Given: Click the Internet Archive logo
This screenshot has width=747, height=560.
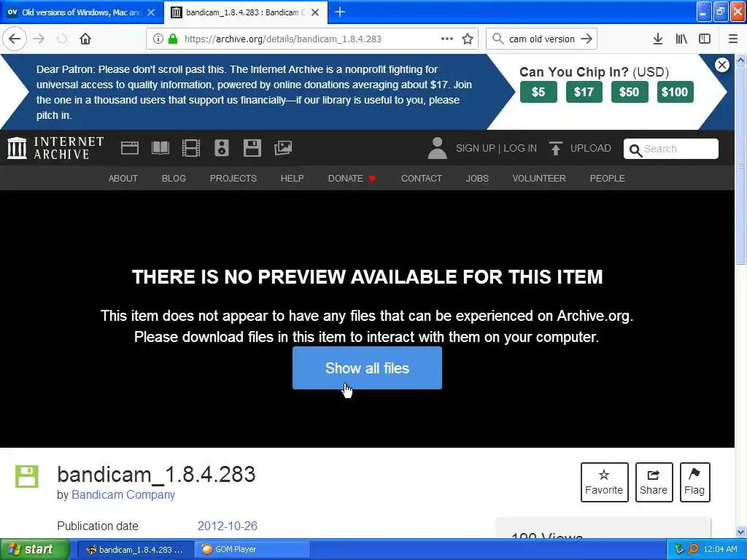Looking at the screenshot, I should 55,147.
